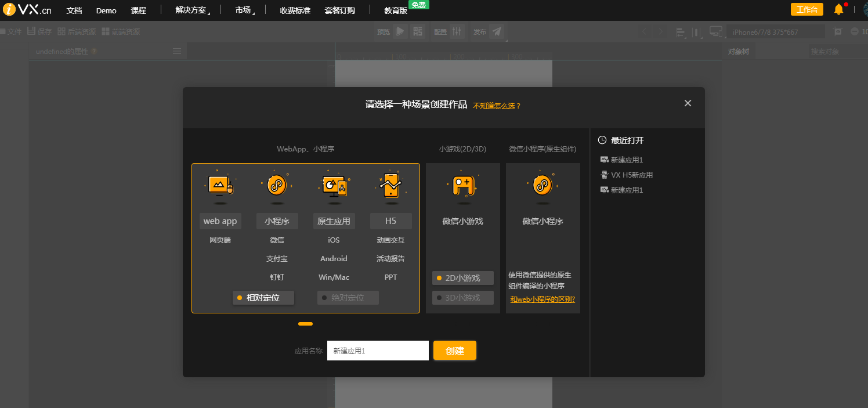The image size is (868, 408).
Task: Select 2D小游戏 radio option
Action: click(463, 278)
